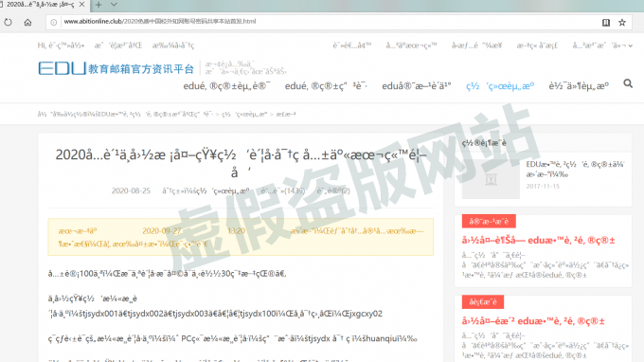
Task: Open the third 'edu' navigation menu item
Action: tap(417, 86)
